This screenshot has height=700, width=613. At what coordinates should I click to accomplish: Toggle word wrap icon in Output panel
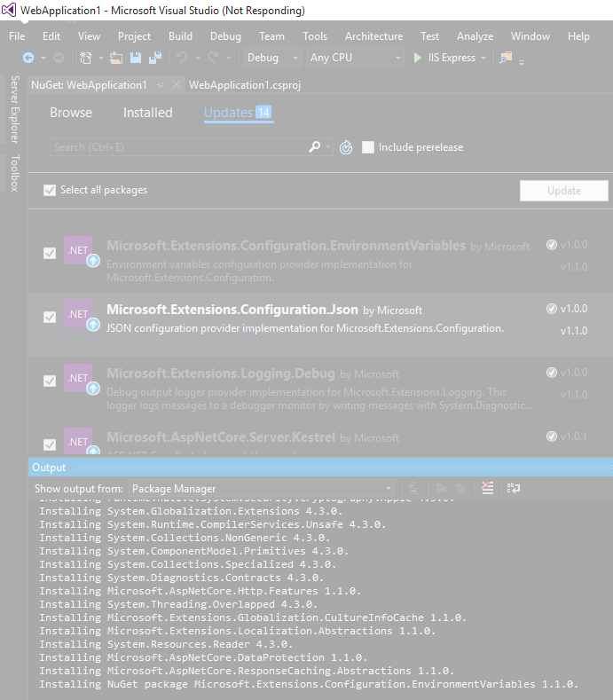click(514, 488)
